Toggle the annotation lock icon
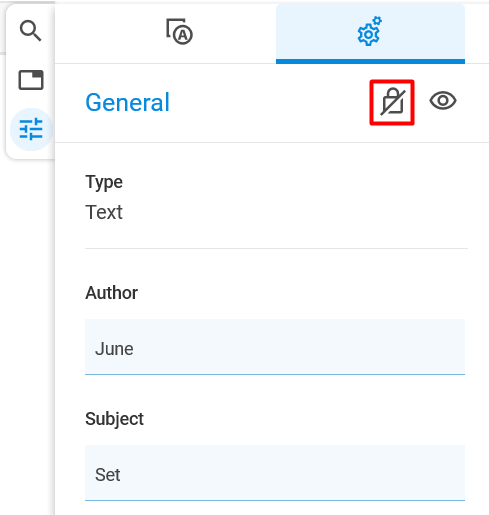Image resolution: width=489 pixels, height=515 pixels. 392,102
